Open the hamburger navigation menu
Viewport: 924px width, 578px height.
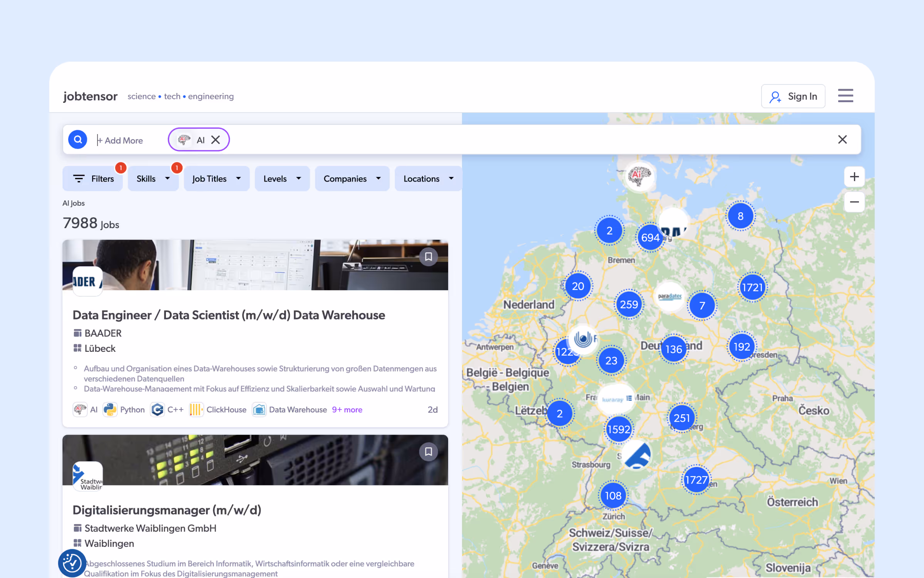(x=845, y=96)
